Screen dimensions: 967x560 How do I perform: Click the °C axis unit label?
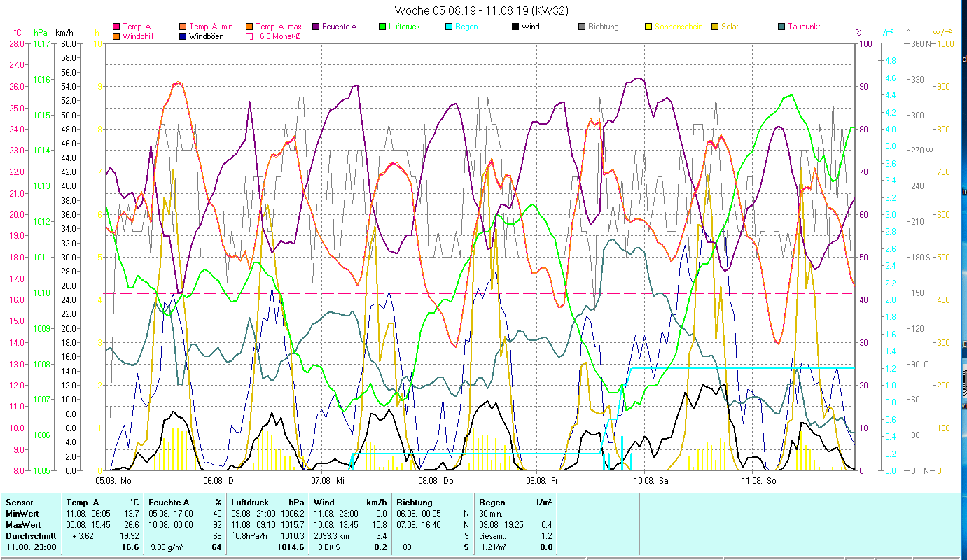pyautogui.click(x=18, y=32)
